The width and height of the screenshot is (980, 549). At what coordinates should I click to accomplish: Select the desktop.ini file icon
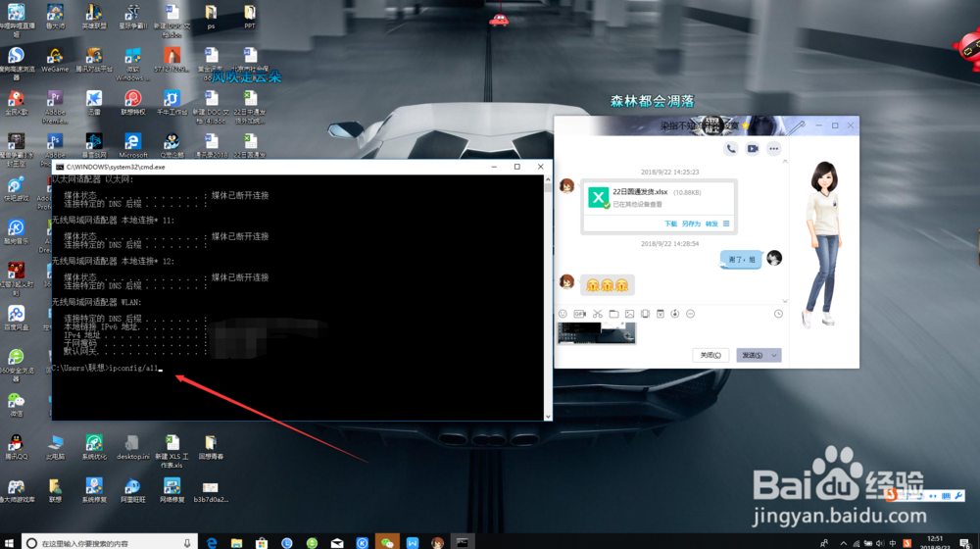(132, 447)
